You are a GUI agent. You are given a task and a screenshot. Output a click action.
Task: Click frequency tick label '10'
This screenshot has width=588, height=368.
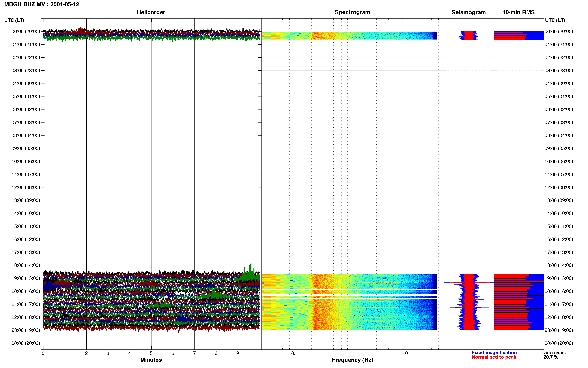[405, 353]
